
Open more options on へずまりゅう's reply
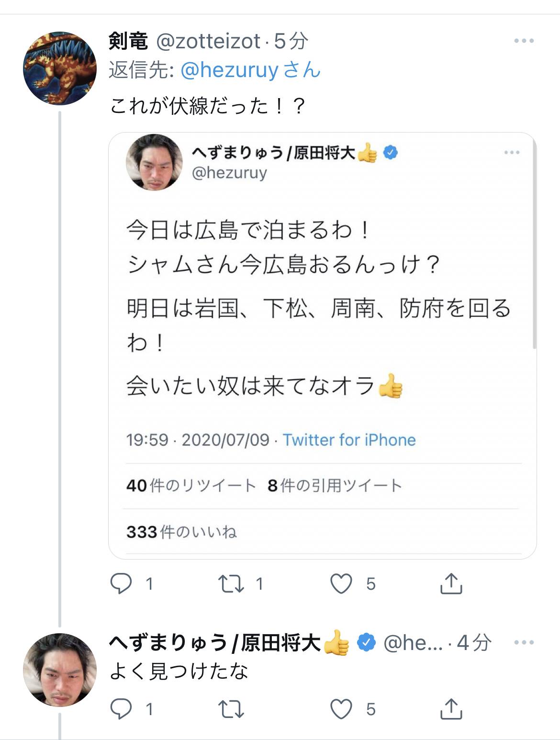click(524, 642)
